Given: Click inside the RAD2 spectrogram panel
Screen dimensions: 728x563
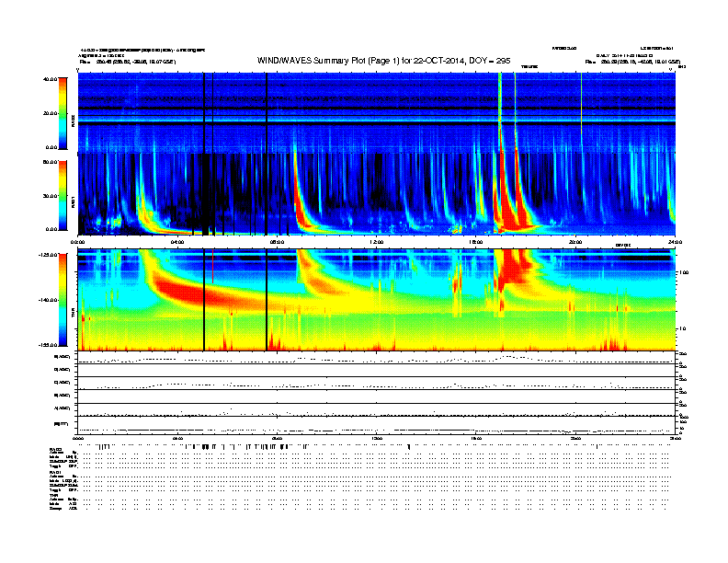Looking at the screenshot, I should point(376,112).
